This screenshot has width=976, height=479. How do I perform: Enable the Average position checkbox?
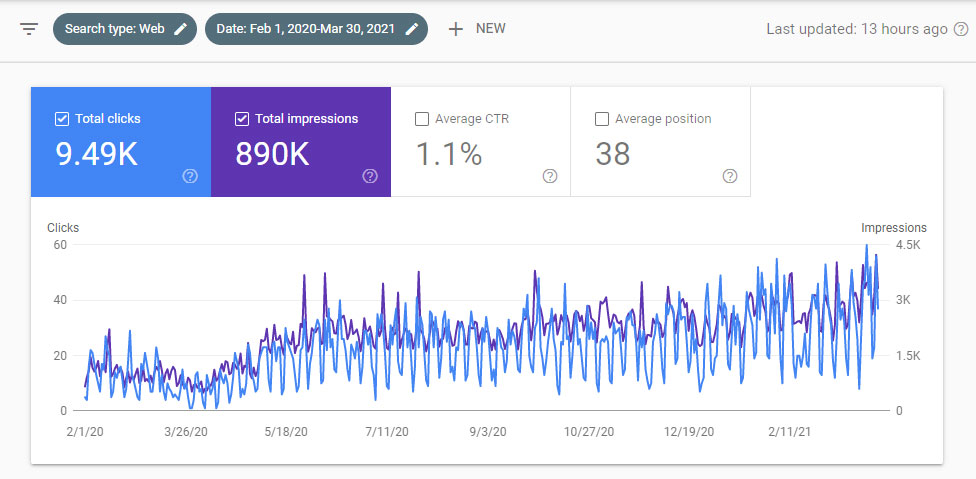[602, 119]
